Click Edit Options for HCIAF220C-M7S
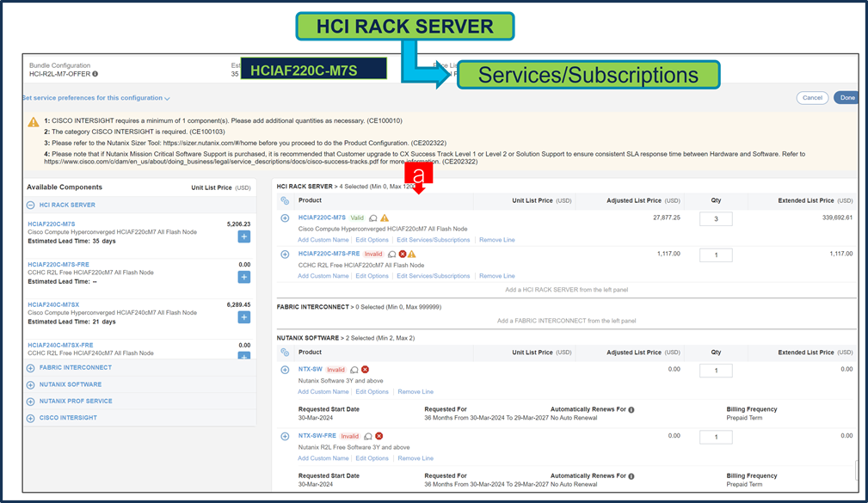Image resolution: width=868 pixels, height=503 pixels. [x=372, y=240]
